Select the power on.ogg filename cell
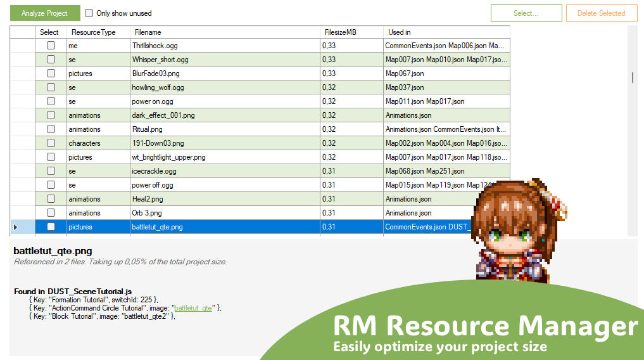The width and height of the screenshot is (644, 360). 225,101
